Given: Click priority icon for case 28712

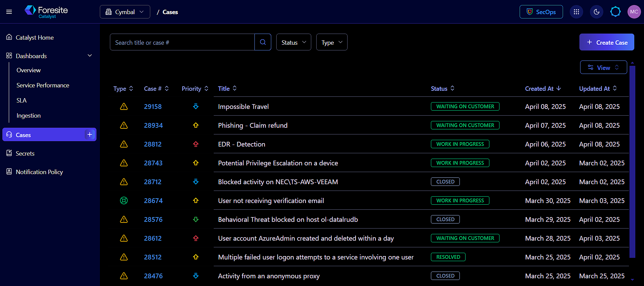Looking at the screenshot, I should [x=196, y=182].
